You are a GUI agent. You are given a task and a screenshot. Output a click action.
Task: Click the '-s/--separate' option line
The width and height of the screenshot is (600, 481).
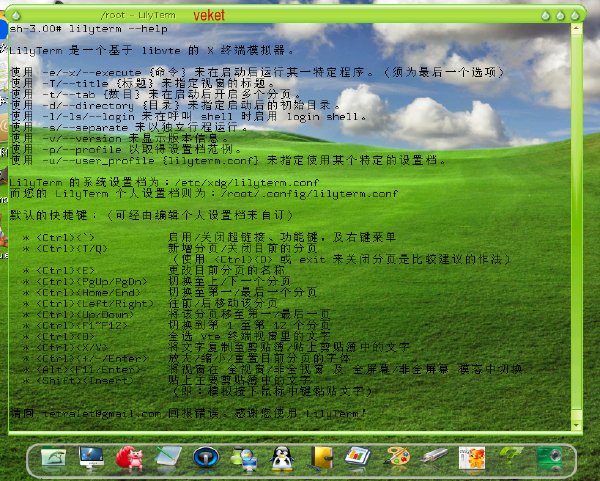pos(129,127)
